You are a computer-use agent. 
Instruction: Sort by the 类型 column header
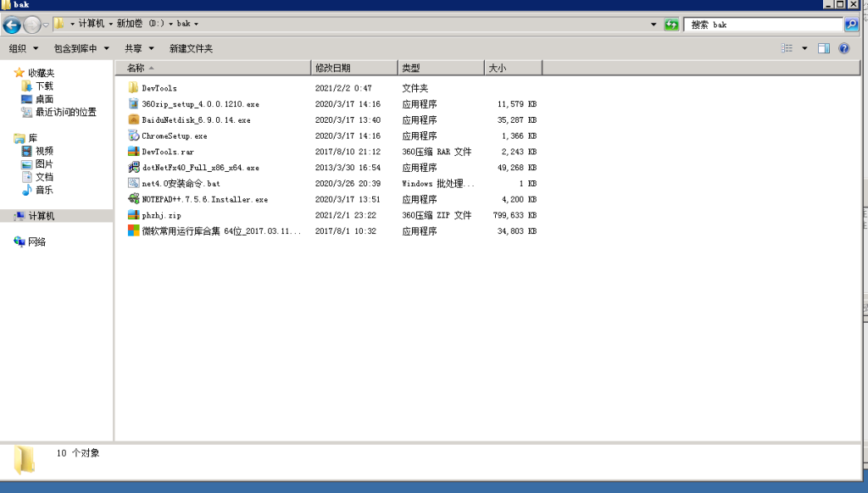tap(441, 68)
